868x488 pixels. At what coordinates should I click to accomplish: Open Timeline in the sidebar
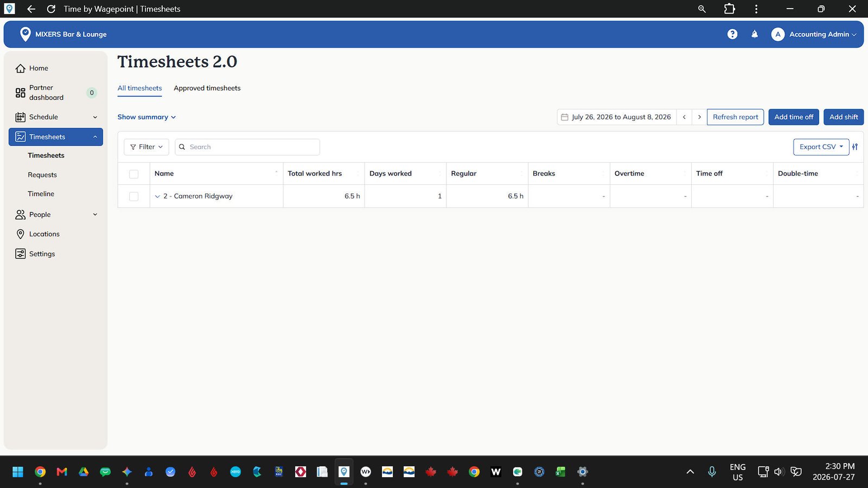tap(41, 194)
